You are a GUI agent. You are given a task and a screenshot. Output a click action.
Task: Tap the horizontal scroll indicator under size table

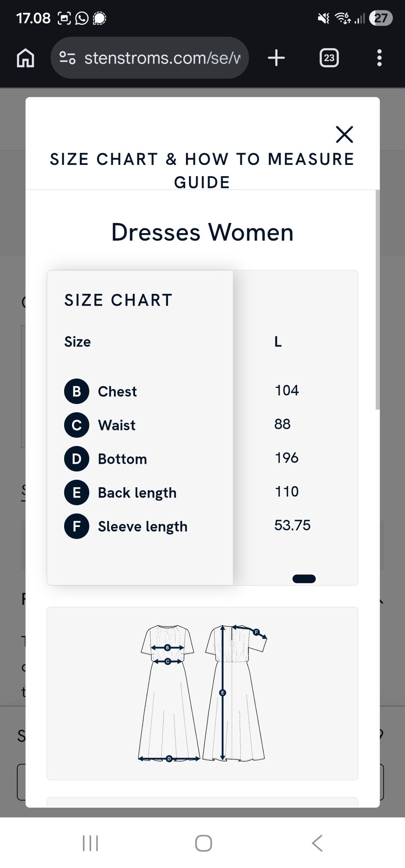pos(304,579)
